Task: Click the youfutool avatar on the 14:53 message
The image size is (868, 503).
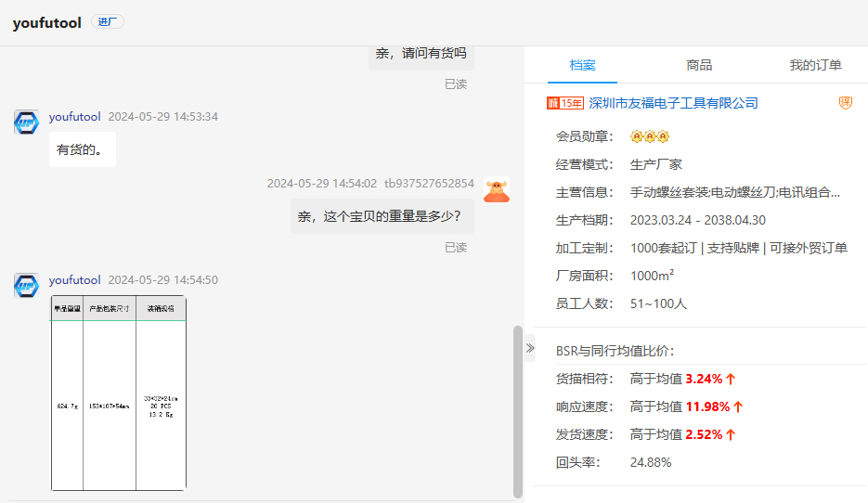Action: (26, 123)
